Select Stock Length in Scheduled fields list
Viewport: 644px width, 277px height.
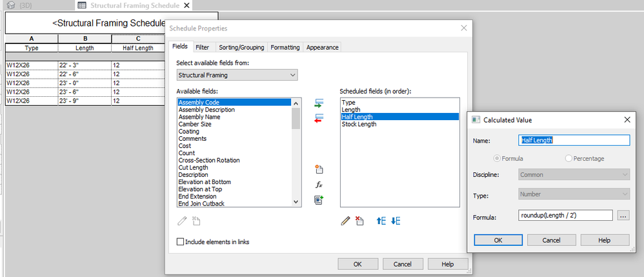point(399,124)
